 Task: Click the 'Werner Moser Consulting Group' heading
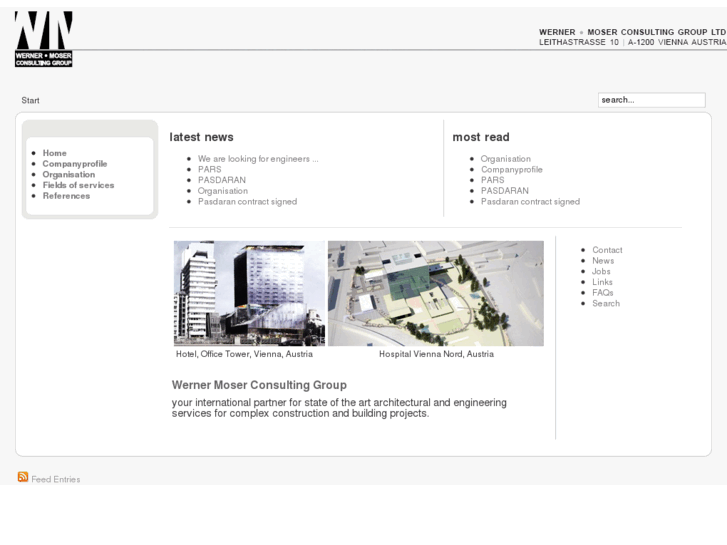[x=259, y=385]
